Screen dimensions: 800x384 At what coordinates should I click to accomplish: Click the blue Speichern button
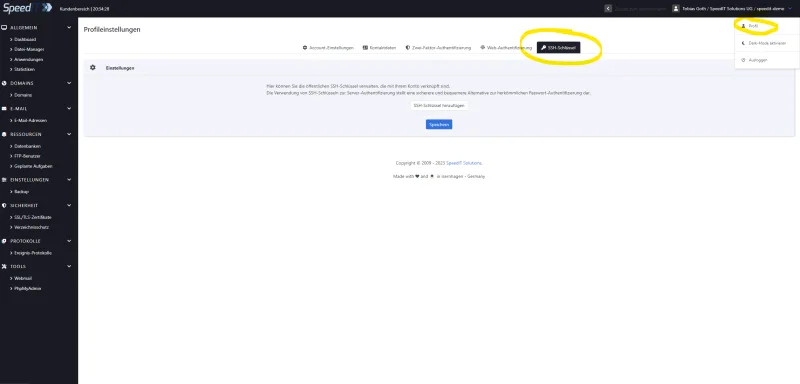pyautogui.click(x=439, y=124)
